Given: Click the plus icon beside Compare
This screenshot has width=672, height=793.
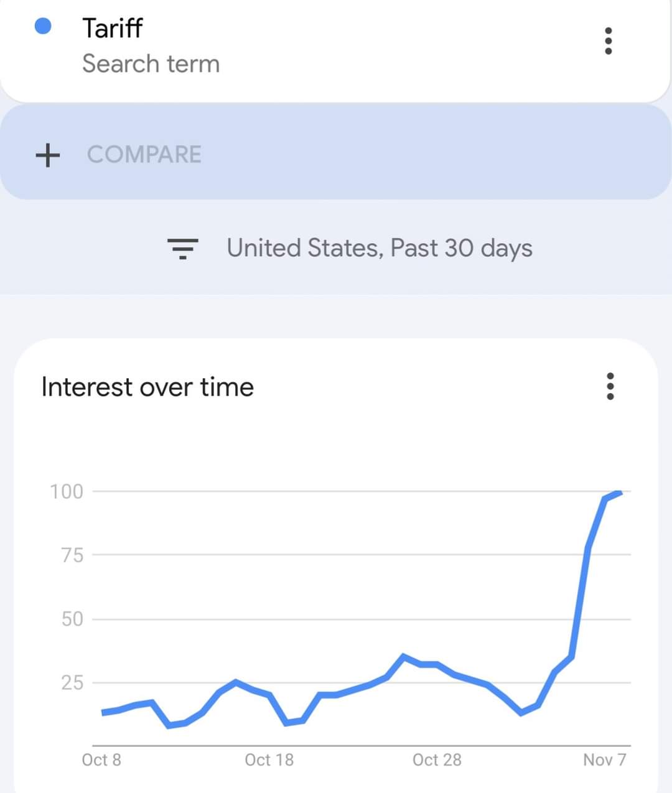Looking at the screenshot, I should tap(48, 155).
